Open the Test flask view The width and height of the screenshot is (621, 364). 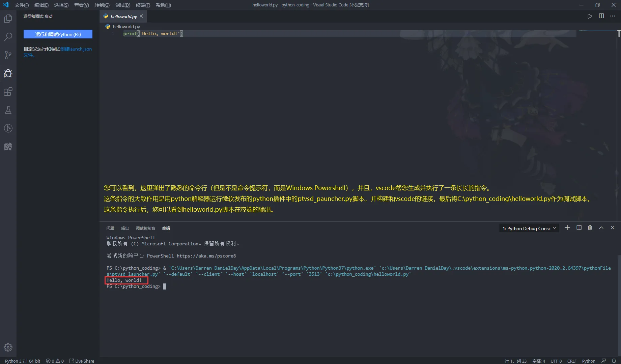8,110
